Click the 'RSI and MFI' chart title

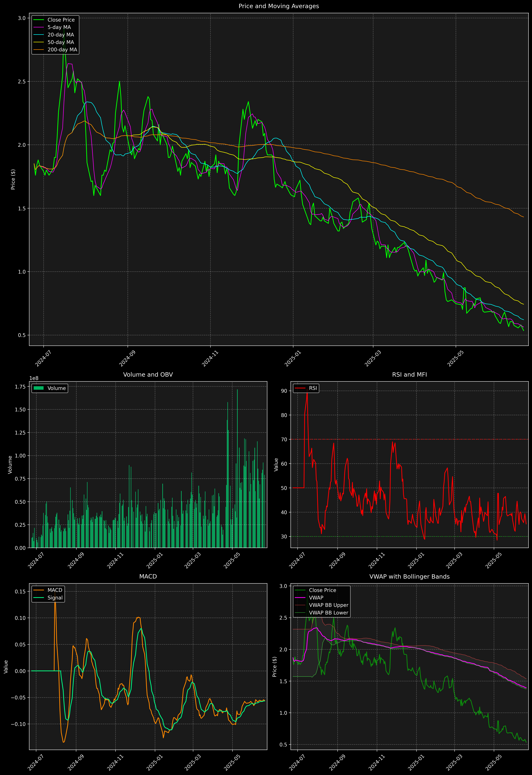(x=409, y=374)
